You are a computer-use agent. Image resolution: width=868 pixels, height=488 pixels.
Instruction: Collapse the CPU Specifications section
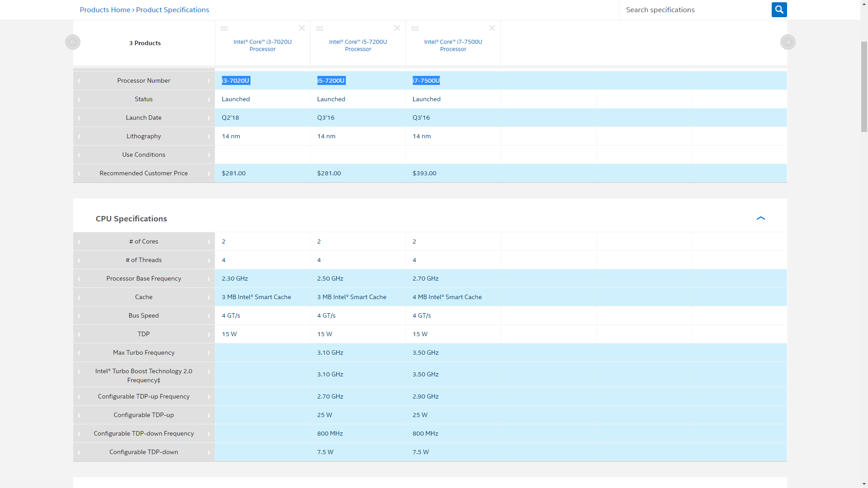(761, 218)
